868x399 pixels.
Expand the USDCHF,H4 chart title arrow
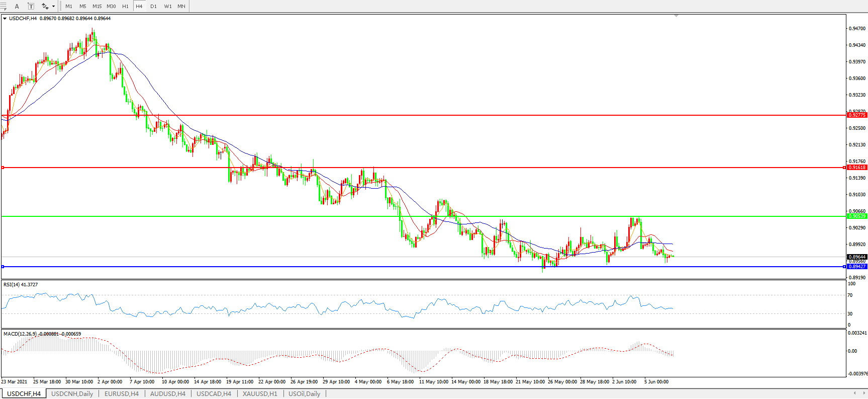[x=5, y=19]
